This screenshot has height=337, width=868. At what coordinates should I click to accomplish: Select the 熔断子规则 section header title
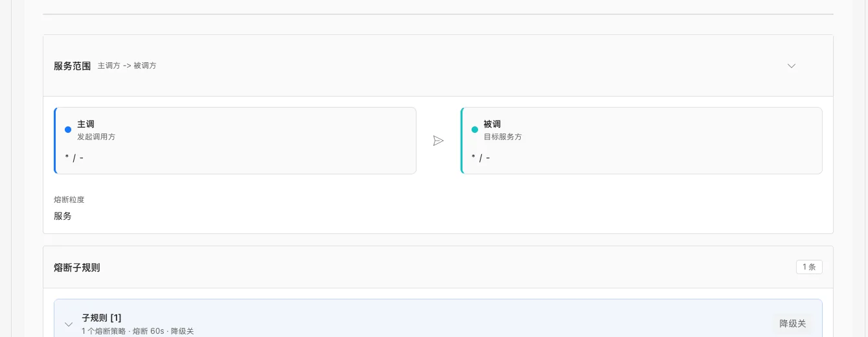pos(77,267)
